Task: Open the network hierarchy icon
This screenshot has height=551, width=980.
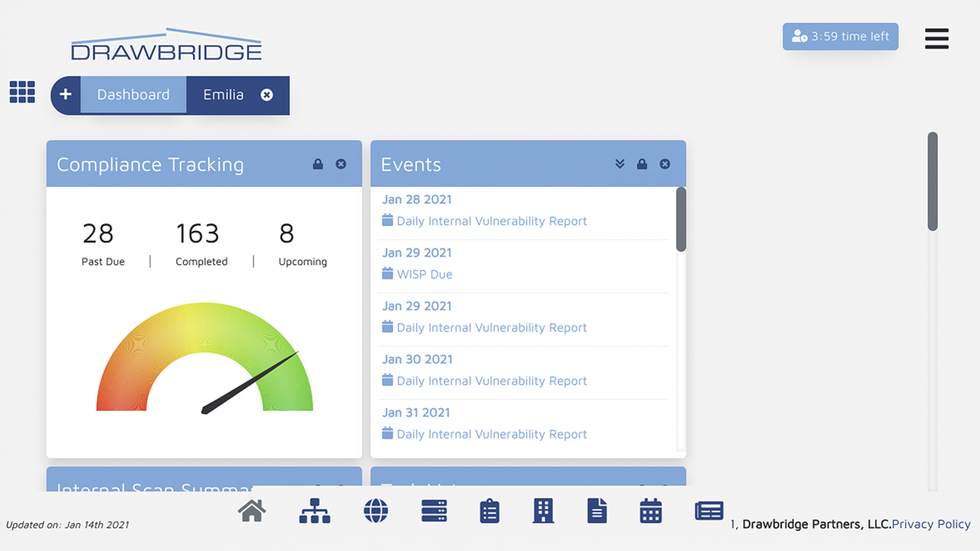Action: [315, 510]
